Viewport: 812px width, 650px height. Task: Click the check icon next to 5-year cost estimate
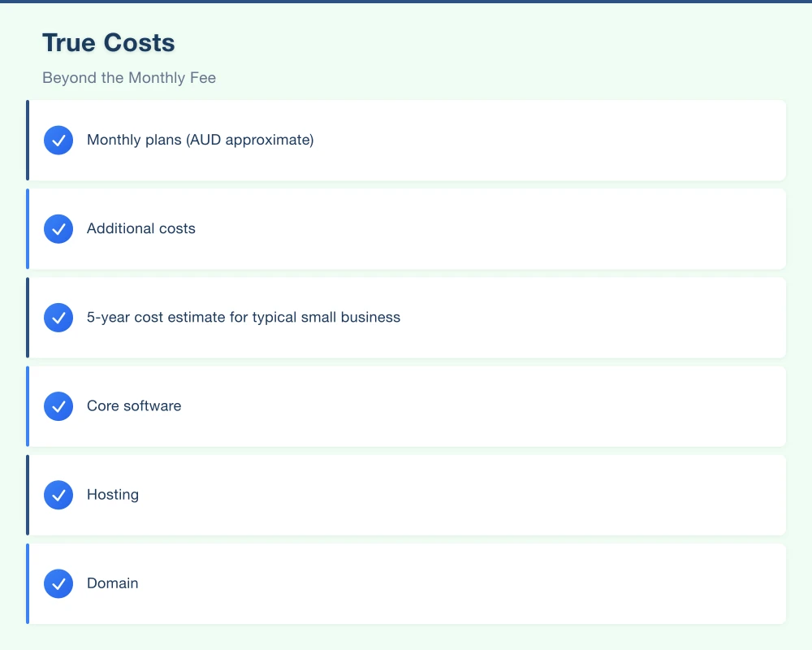[58, 318]
